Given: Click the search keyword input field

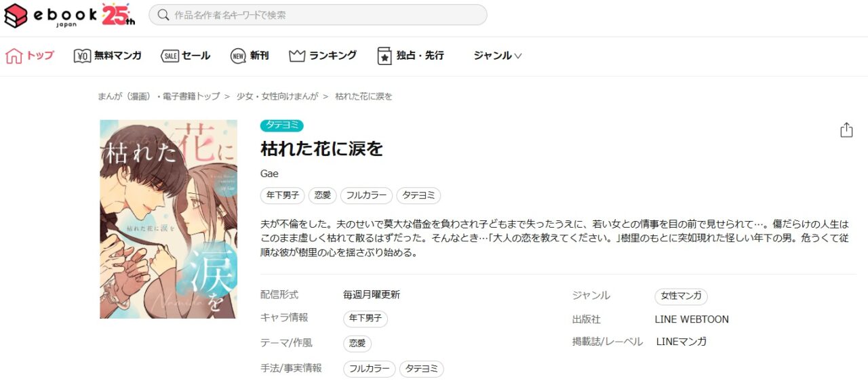Looking at the screenshot, I should coord(318,15).
